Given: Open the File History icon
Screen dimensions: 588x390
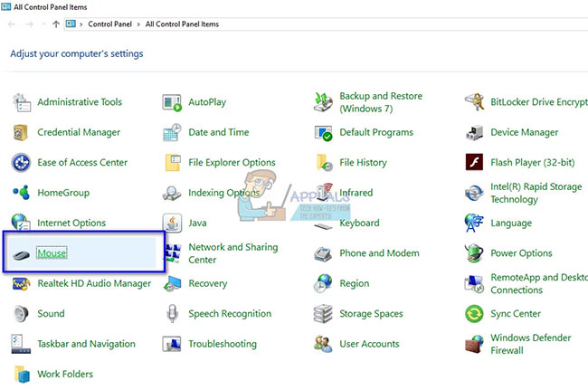Looking at the screenshot, I should tap(325, 163).
